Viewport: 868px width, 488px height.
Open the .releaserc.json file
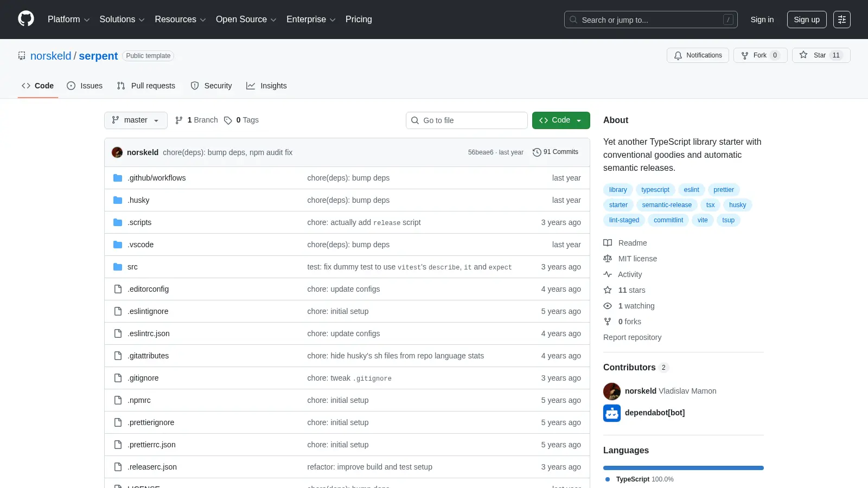152,467
